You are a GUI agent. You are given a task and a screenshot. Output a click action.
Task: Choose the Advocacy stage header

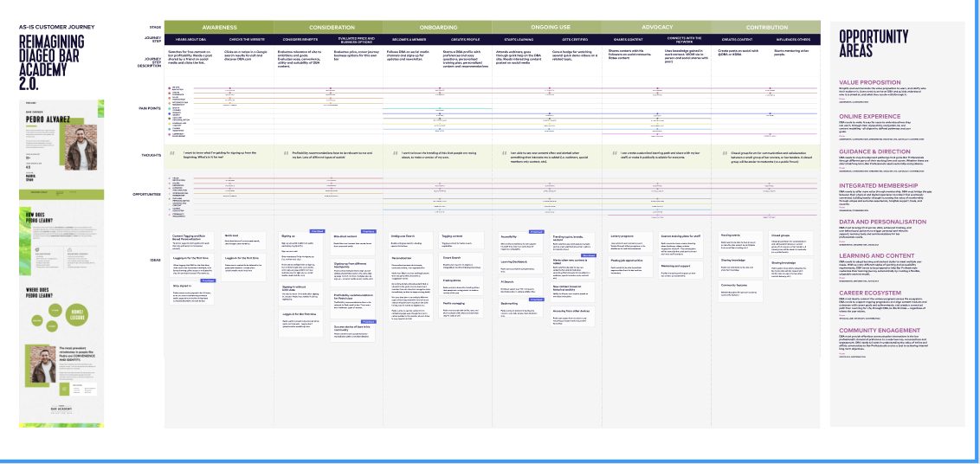coord(657,28)
